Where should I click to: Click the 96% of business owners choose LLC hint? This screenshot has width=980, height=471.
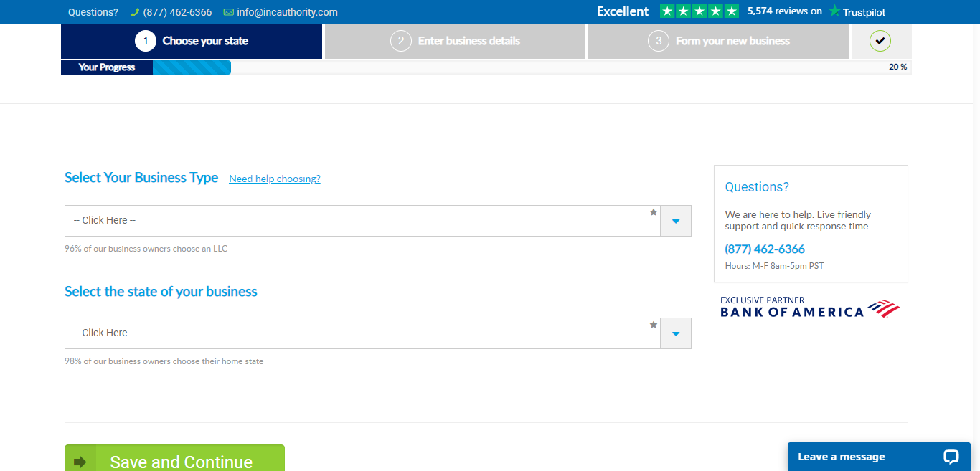[x=146, y=249]
